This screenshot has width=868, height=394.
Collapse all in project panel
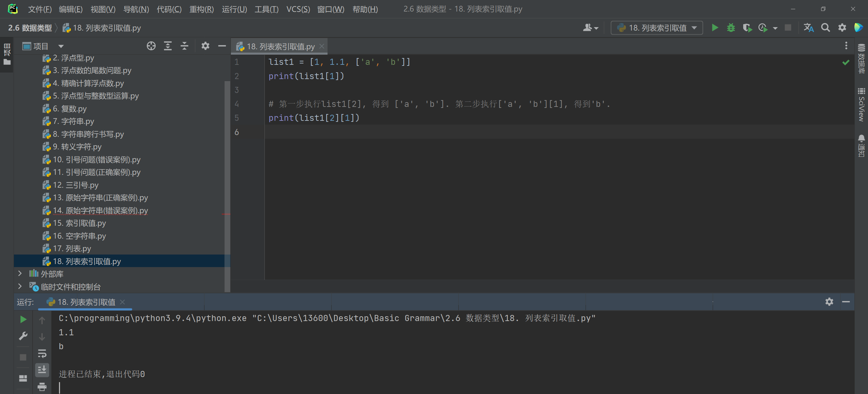[184, 46]
